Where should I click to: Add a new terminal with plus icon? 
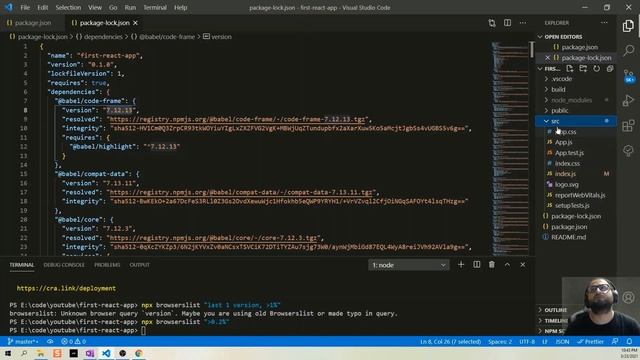461,264
